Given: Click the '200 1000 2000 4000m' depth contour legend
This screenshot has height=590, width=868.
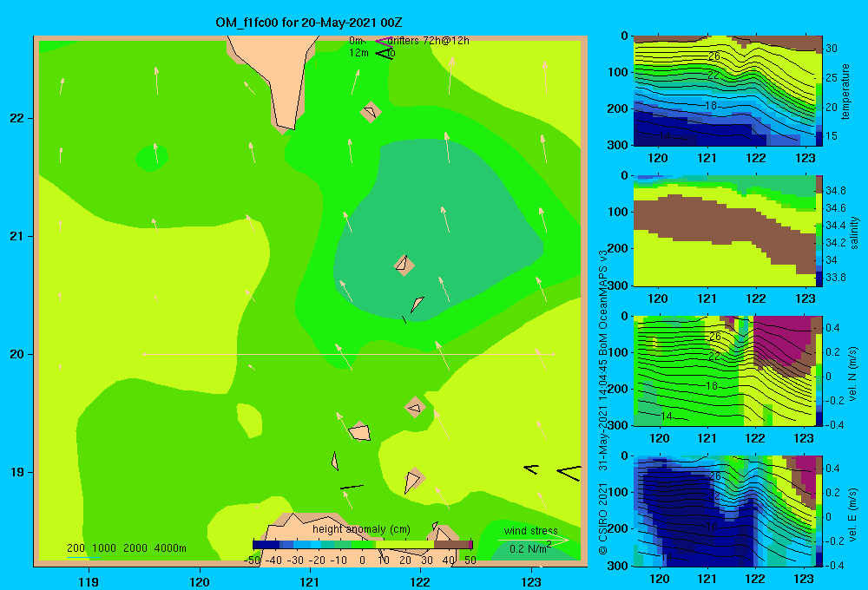Looking at the screenshot, I should (x=126, y=548).
